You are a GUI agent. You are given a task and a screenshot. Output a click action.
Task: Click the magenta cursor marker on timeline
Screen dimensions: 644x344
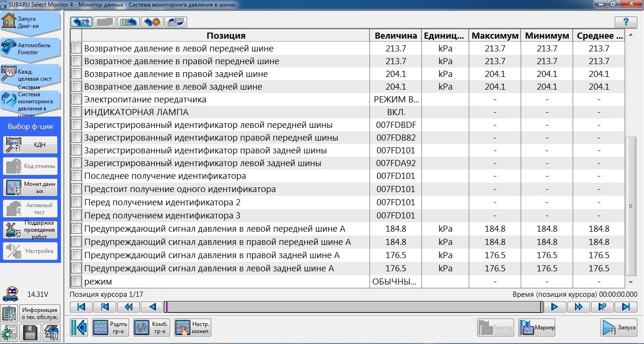point(166,307)
